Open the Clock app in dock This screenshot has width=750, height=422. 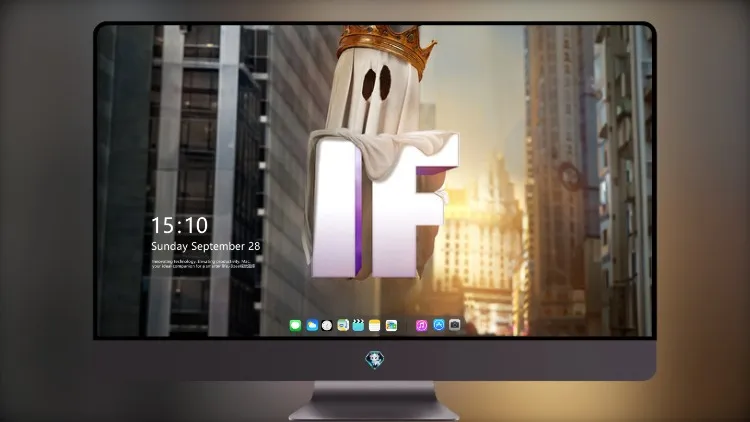click(x=327, y=326)
